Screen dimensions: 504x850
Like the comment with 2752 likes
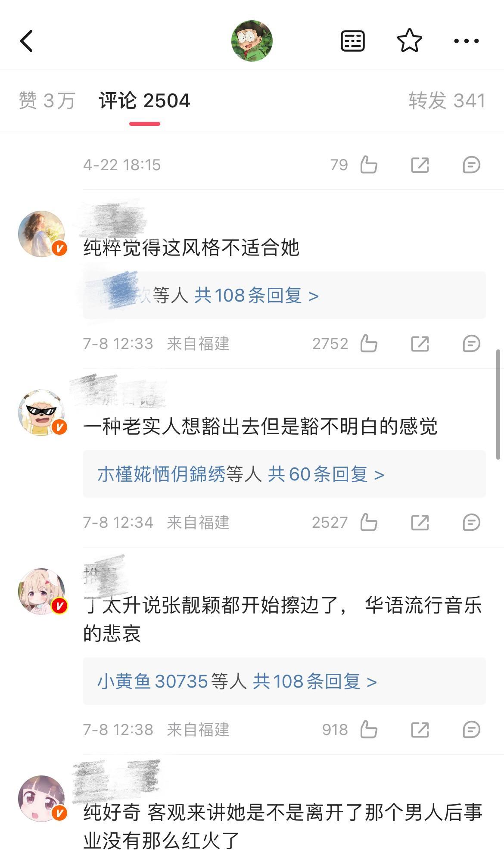[x=369, y=343]
